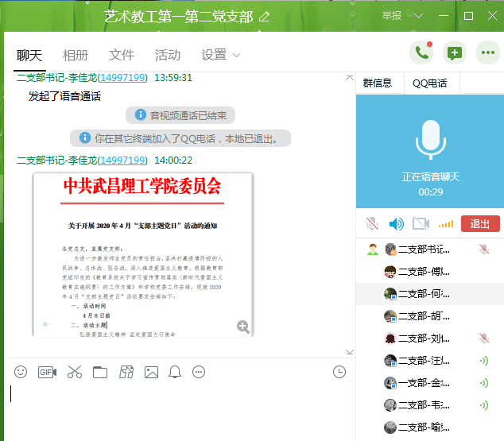Open the QQ电话 tab
504x441 pixels.
pyautogui.click(x=430, y=83)
